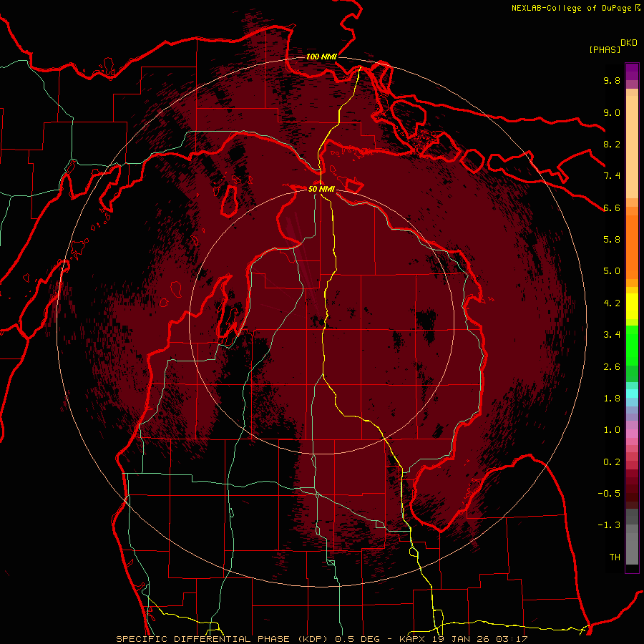The width and height of the screenshot is (644, 644).
Task: Select the 9.8 value on the legend
Action: click(x=612, y=80)
